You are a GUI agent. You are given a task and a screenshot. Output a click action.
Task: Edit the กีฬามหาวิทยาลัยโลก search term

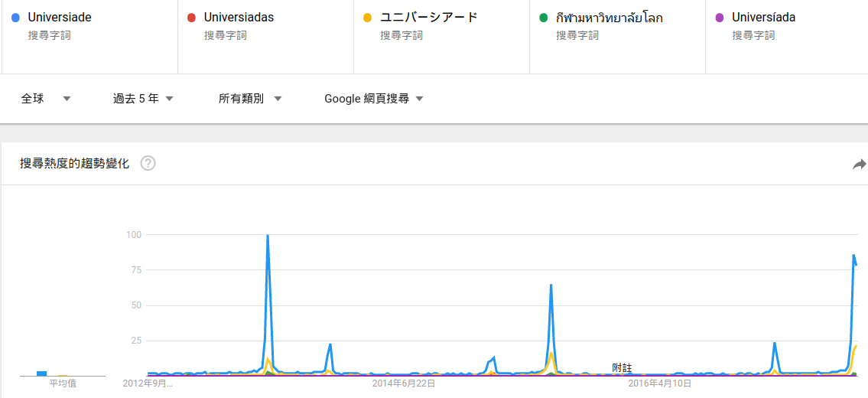point(610,18)
